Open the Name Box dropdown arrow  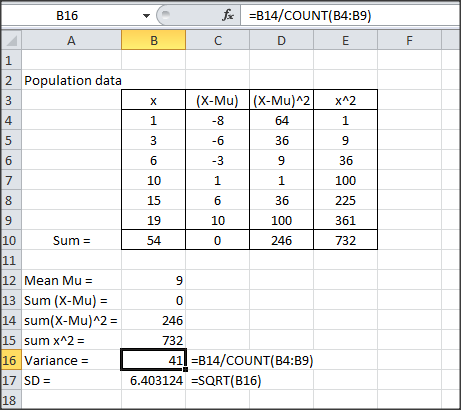[146, 16]
